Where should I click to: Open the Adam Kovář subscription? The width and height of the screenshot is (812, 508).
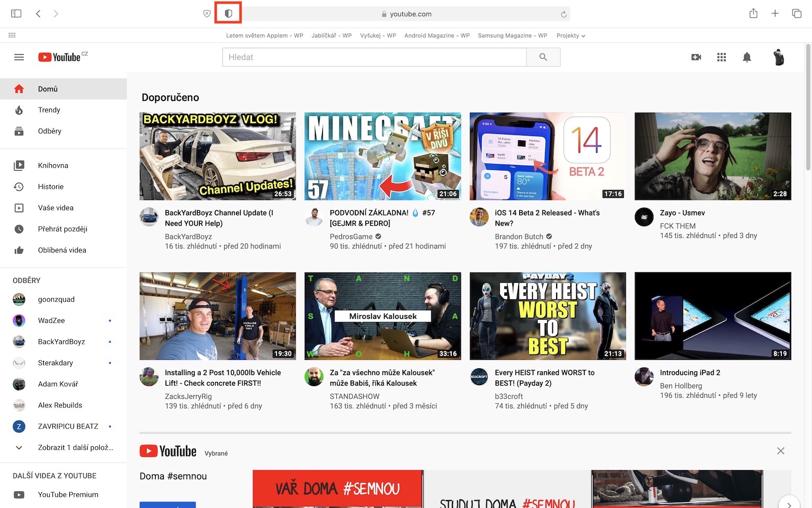pos(63,384)
